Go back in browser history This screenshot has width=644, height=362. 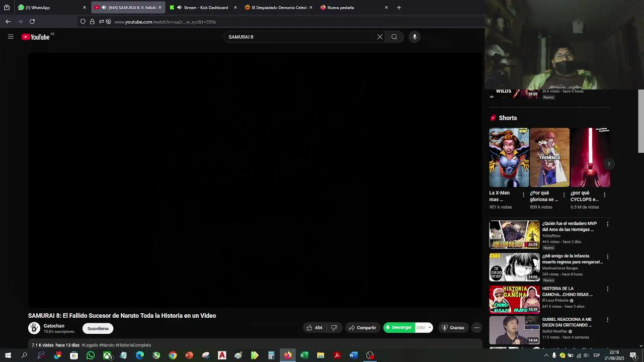[x=8, y=22]
